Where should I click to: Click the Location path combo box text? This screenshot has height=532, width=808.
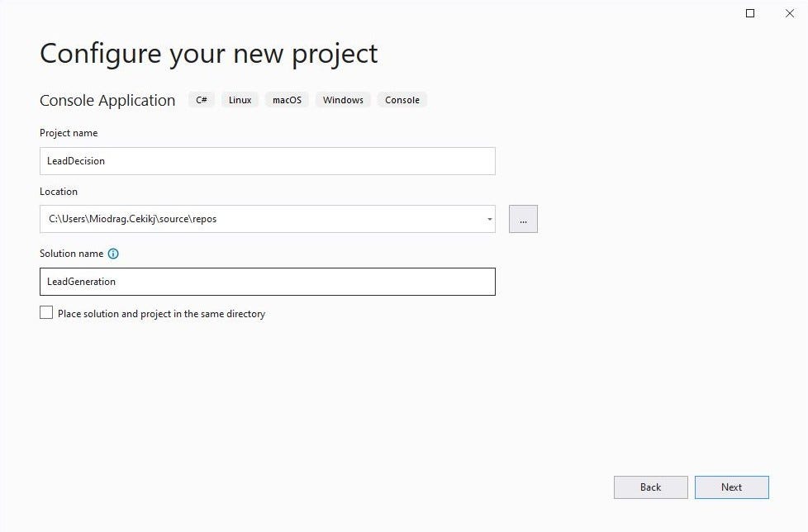tap(248, 219)
